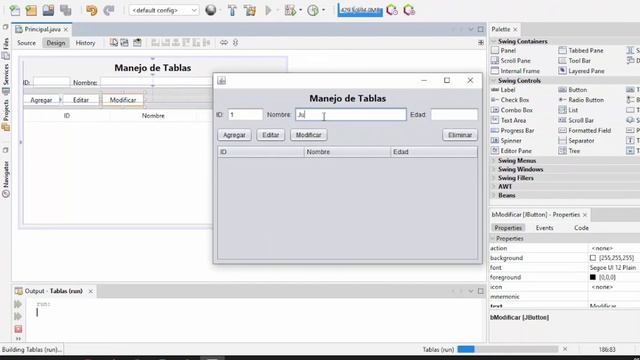The width and height of the screenshot is (640, 360).
Task: Pick the Tree component from palette
Action: 569,151
